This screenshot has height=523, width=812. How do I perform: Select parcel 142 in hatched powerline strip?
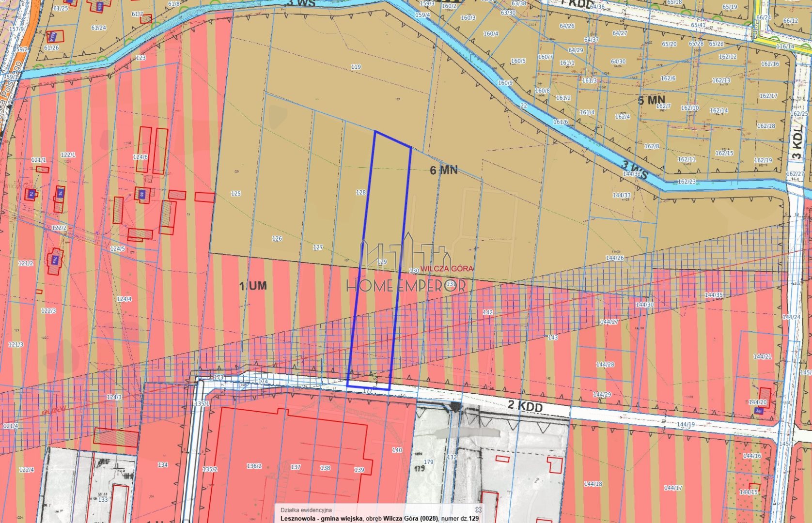(x=487, y=312)
